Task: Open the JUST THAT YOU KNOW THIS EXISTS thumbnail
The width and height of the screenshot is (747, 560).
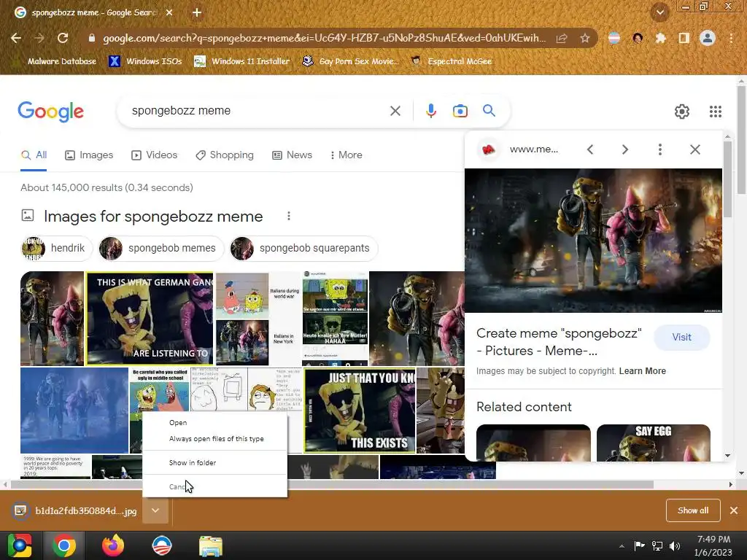Action: coord(360,410)
